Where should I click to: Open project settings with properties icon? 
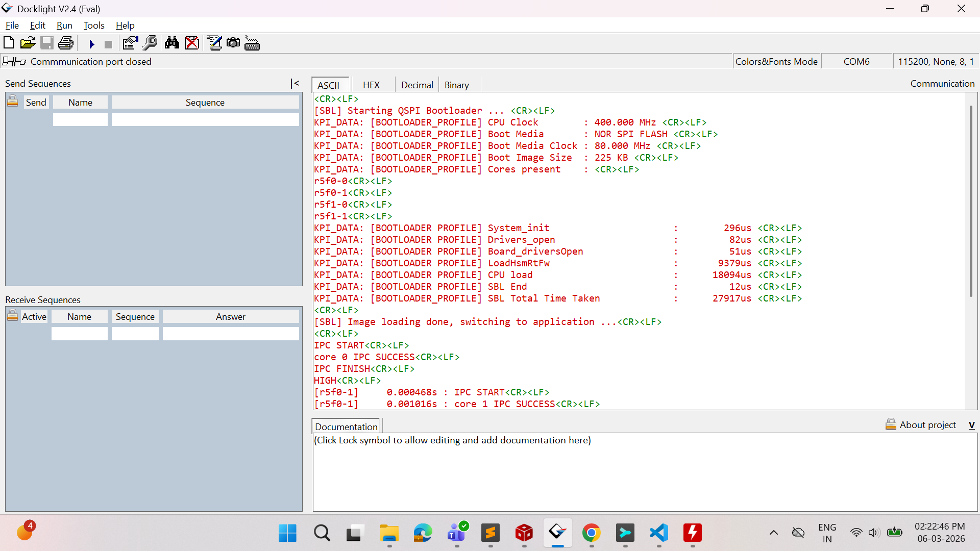131,43
